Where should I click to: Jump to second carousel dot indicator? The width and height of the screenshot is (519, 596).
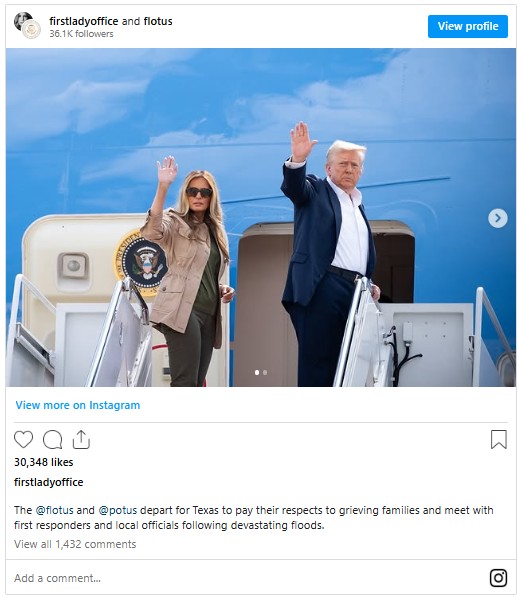tap(265, 372)
